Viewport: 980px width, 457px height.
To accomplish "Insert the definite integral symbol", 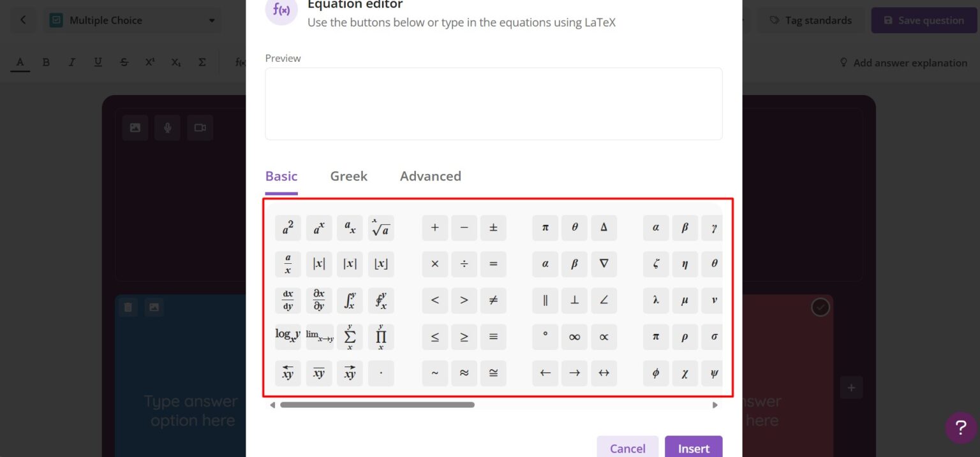I will click(x=350, y=300).
